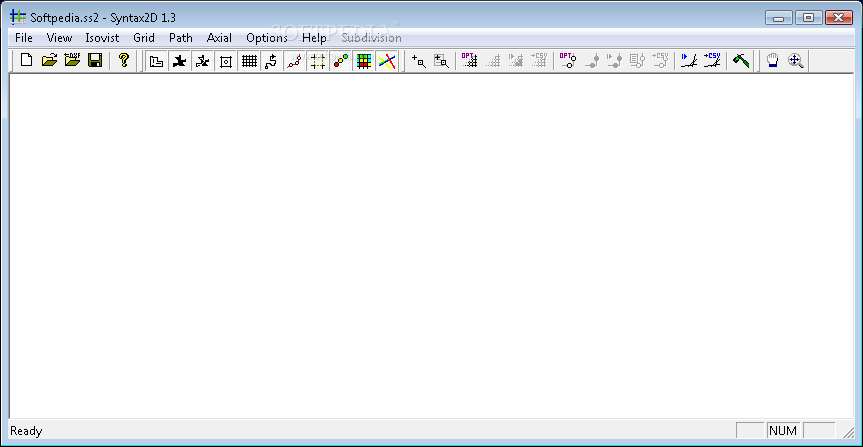Open the File menu

click(x=24, y=38)
